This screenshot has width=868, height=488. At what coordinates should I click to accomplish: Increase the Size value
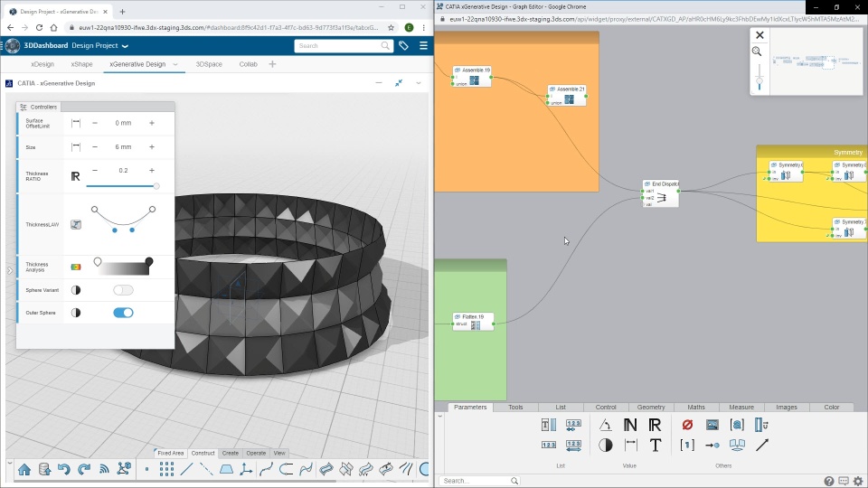tap(152, 146)
